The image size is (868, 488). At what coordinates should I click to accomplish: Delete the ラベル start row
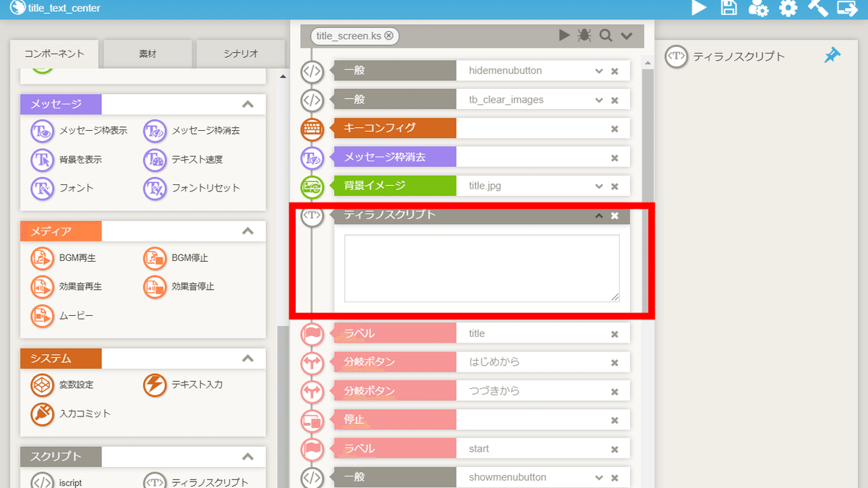click(615, 449)
